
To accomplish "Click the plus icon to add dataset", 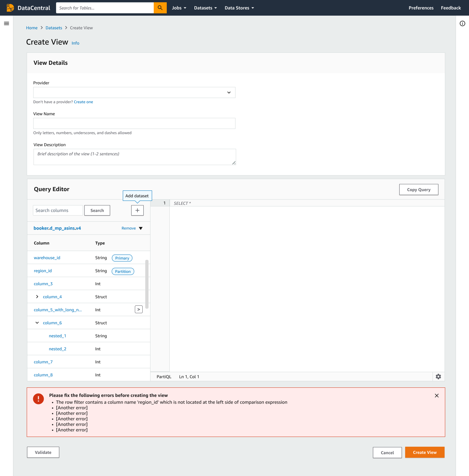I will pyautogui.click(x=137, y=210).
